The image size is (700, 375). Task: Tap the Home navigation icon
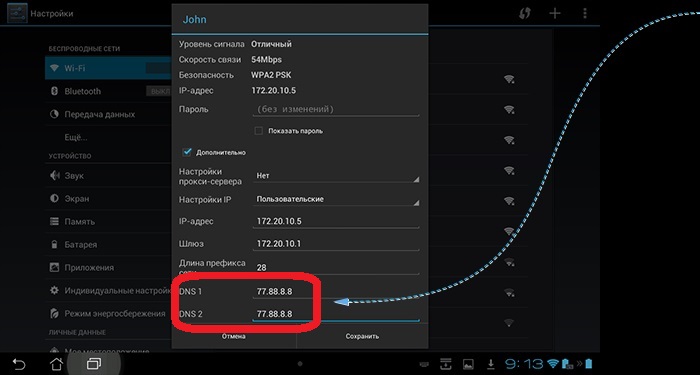pyautogui.click(x=56, y=363)
